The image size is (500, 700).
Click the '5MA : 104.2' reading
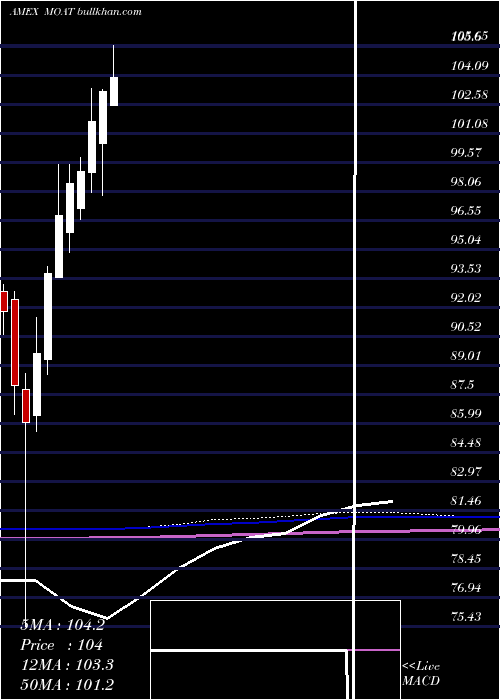pyautogui.click(x=62, y=625)
